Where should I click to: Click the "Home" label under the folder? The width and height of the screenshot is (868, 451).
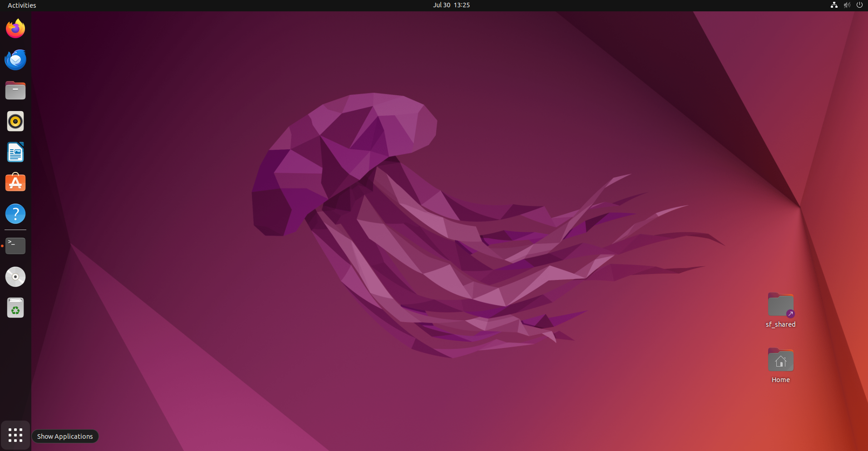(x=780, y=380)
